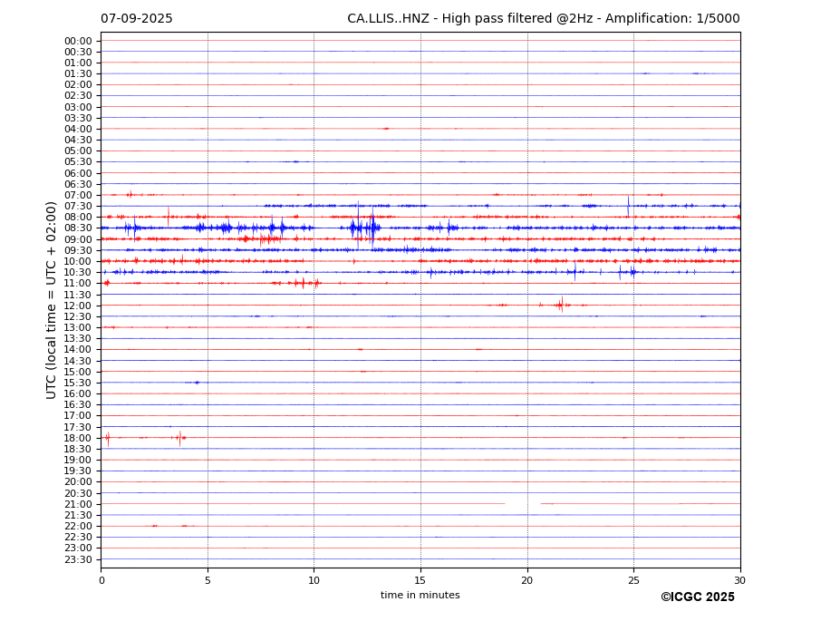840x631 pixels.
Task: Select the 20:00 time row label
Action: pos(78,482)
